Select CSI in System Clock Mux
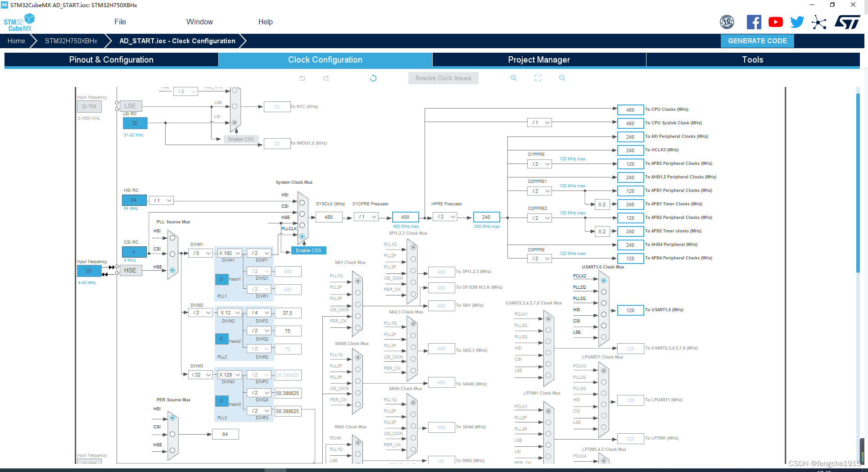This screenshot has height=472, width=868. [302, 214]
